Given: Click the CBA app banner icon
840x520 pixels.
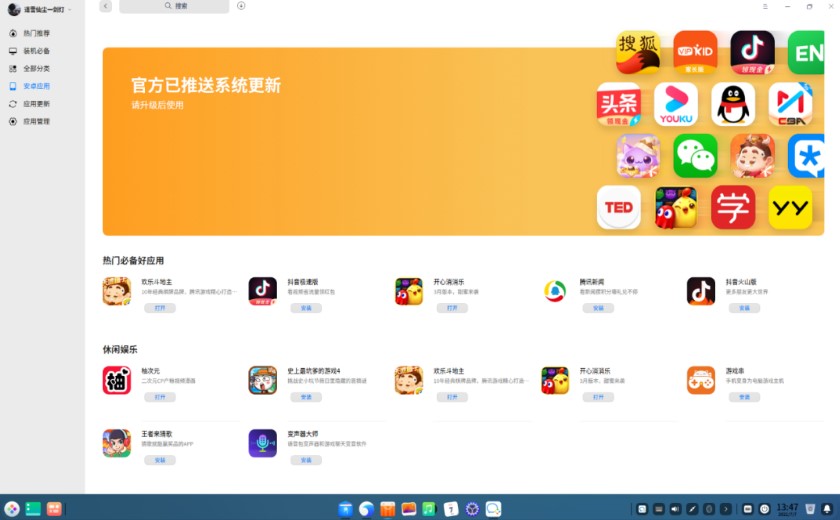Looking at the screenshot, I should pyautogui.click(x=791, y=104).
